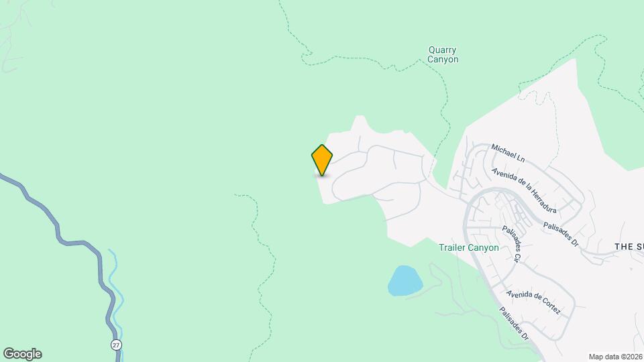
Task: Click the Palisades Dr label near Herradura
Action: tap(561, 235)
